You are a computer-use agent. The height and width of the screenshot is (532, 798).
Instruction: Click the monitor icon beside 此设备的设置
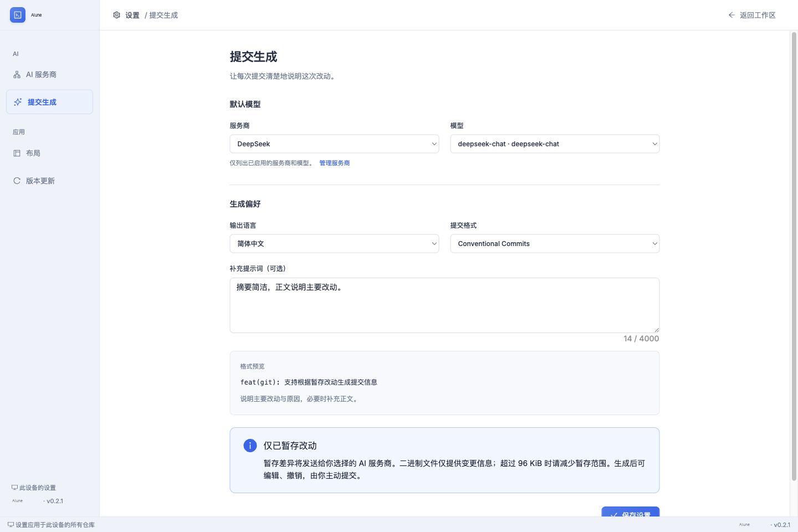tap(14, 488)
